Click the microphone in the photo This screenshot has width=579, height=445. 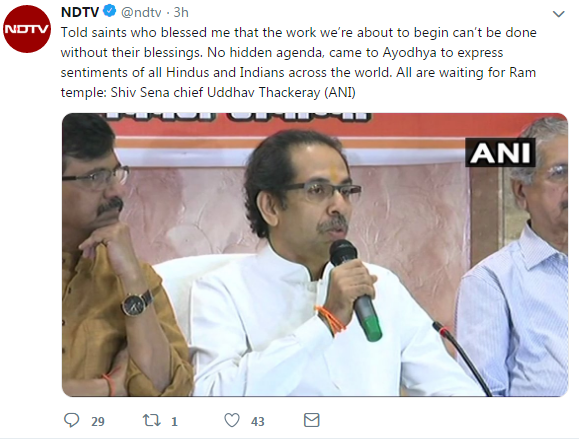pyautogui.click(x=355, y=290)
